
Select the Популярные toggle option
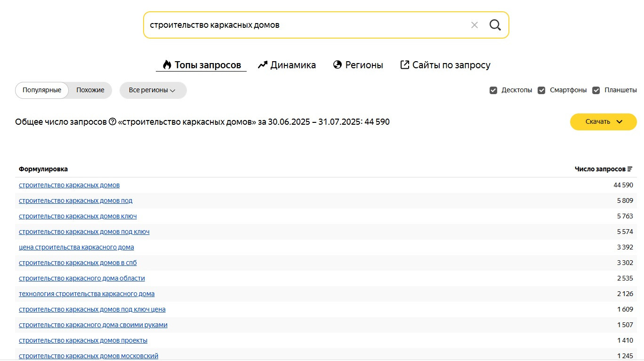tap(42, 90)
